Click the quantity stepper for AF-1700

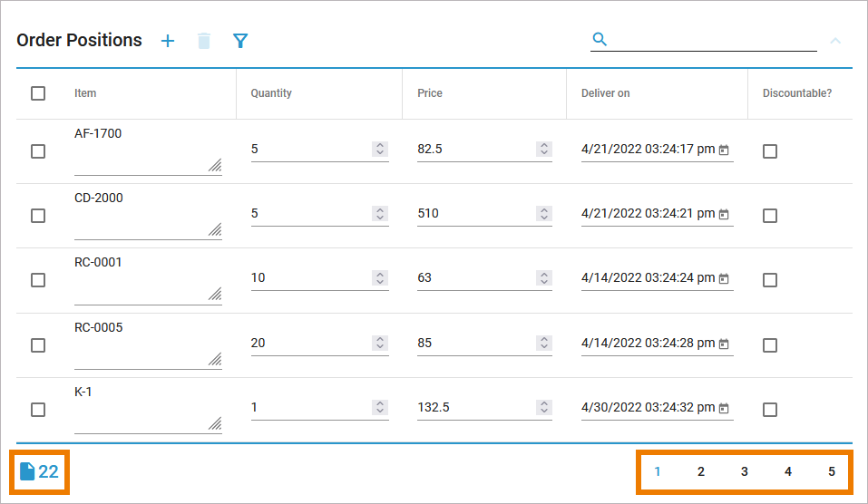(380, 149)
